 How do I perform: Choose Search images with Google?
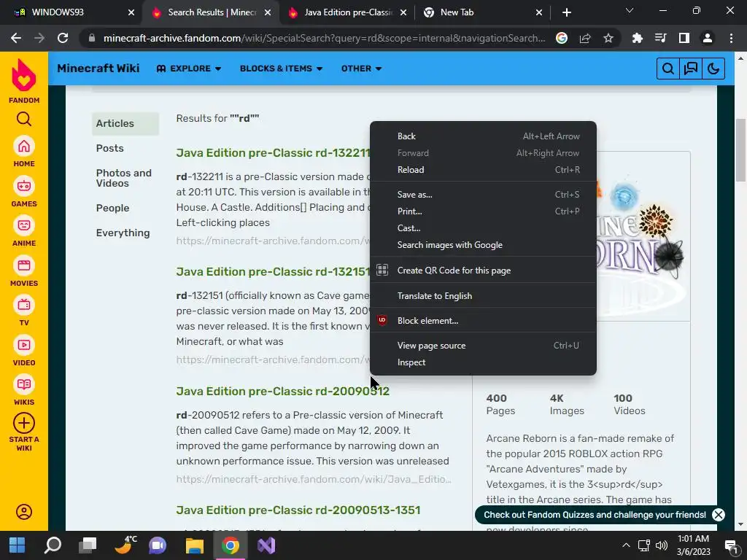pos(483,245)
